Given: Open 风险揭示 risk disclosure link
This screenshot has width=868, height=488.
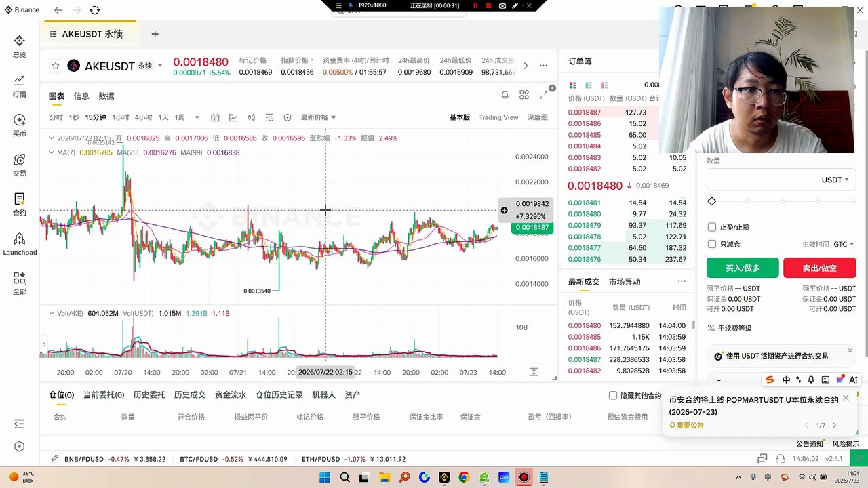Looking at the screenshot, I should tap(846, 444).
